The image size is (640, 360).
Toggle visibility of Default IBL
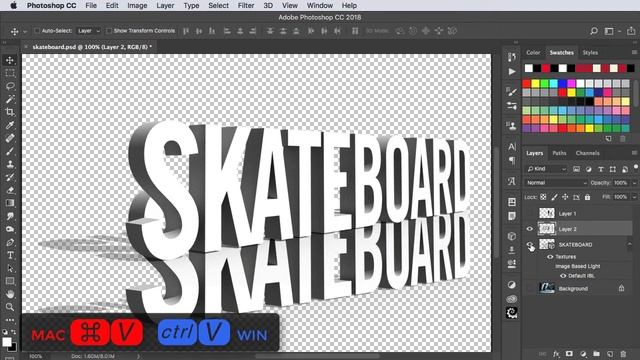click(563, 276)
